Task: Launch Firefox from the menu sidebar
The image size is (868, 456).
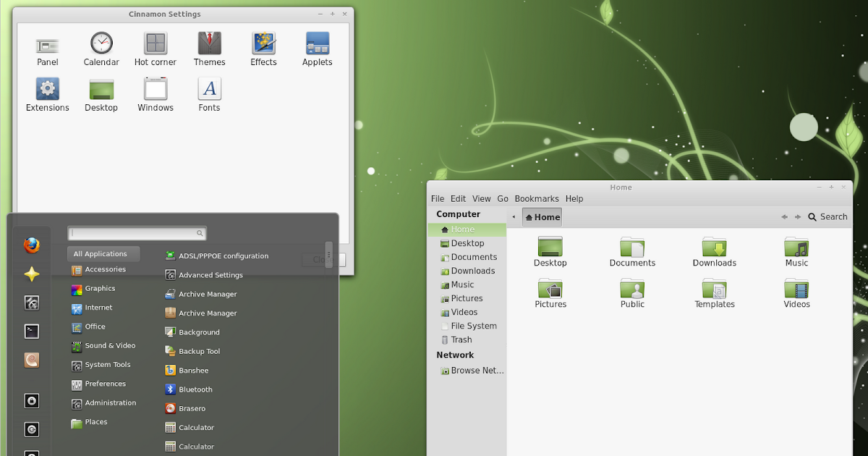Action: pos(32,245)
